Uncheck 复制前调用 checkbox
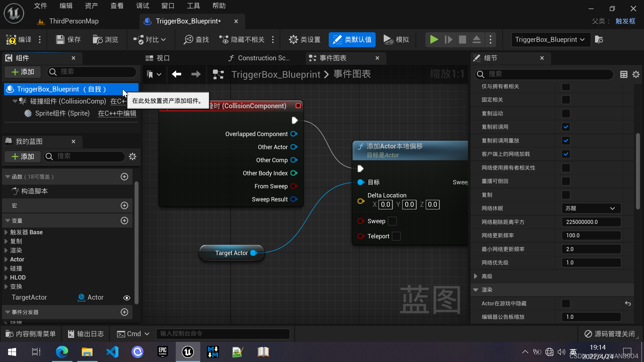Viewport: 644px width, 362px height. tap(566, 127)
